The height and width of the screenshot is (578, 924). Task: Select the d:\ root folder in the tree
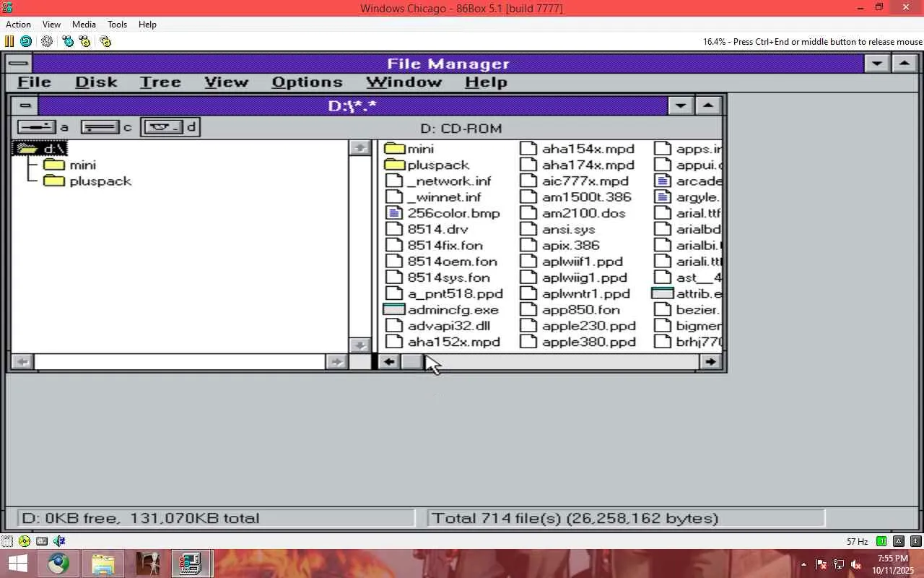41,149
